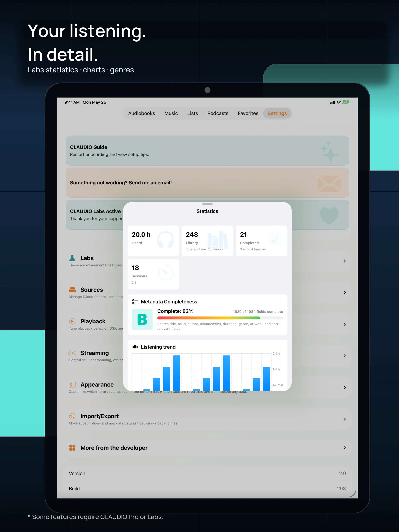The height and width of the screenshot is (532, 399).
Task: Expand the Labs row chevron
Action: pos(345,261)
